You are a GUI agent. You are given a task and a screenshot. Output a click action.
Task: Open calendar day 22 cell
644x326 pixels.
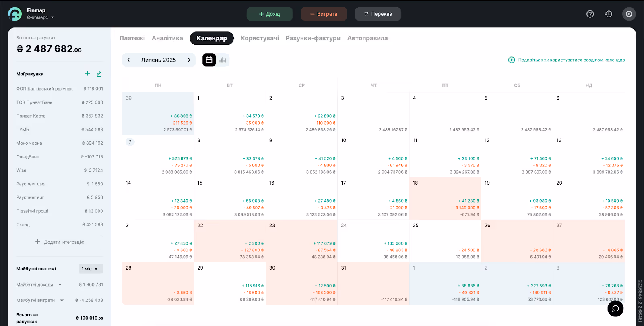(230, 241)
